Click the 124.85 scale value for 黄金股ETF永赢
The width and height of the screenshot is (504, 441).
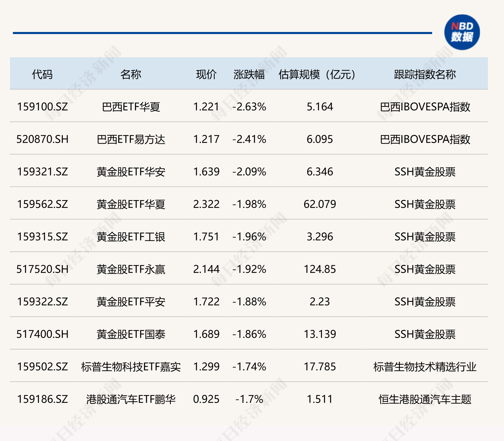pyautogui.click(x=320, y=269)
